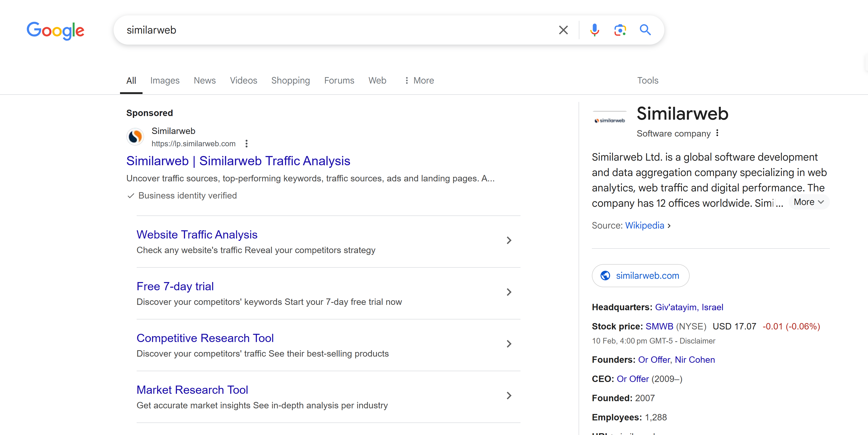Expand the Free 7-day trial chevron
The width and height of the screenshot is (868, 435).
point(509,292)
